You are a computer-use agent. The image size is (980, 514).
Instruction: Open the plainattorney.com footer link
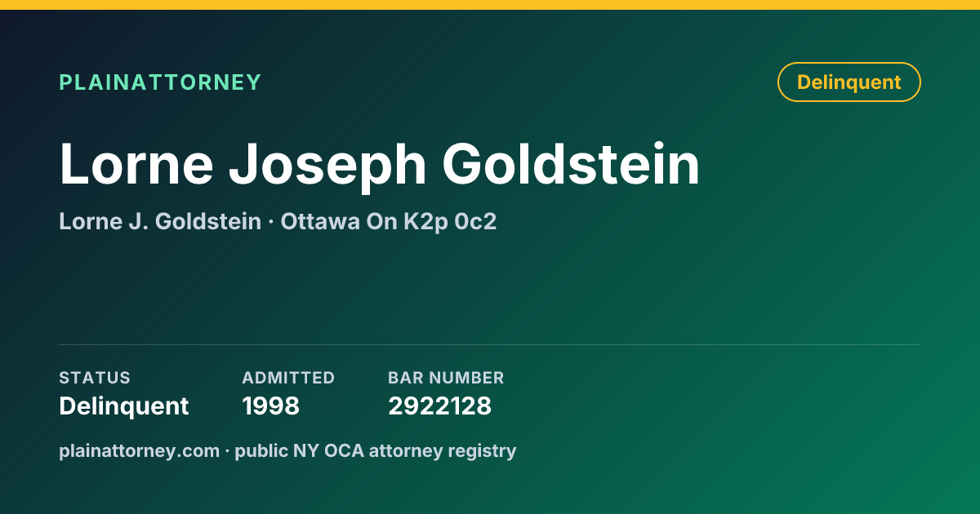[139, 450]
